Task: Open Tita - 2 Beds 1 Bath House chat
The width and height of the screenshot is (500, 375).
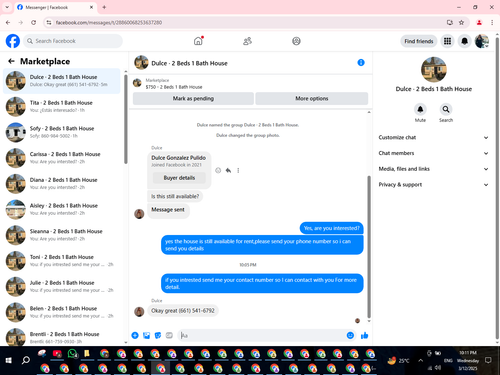Action: (62, 106)
